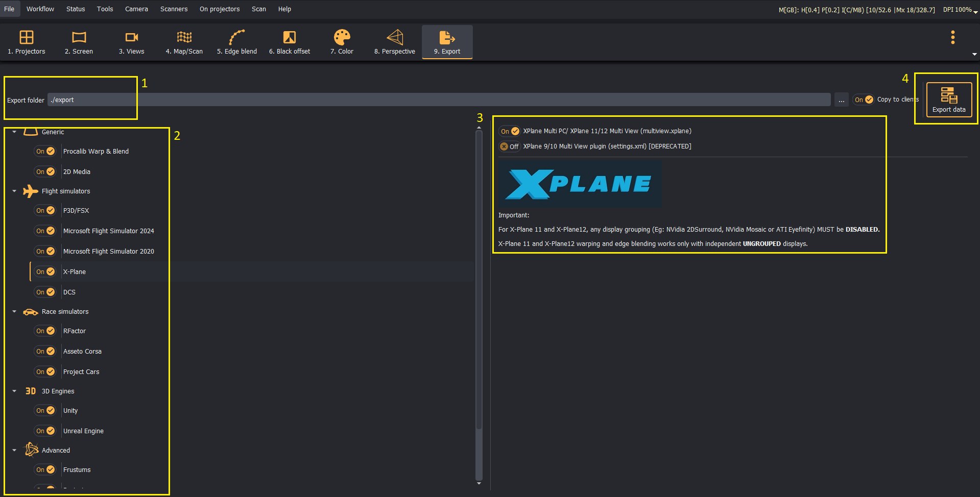Click the memory status readout text
980x497 pixels.
[x=857, y=10]
